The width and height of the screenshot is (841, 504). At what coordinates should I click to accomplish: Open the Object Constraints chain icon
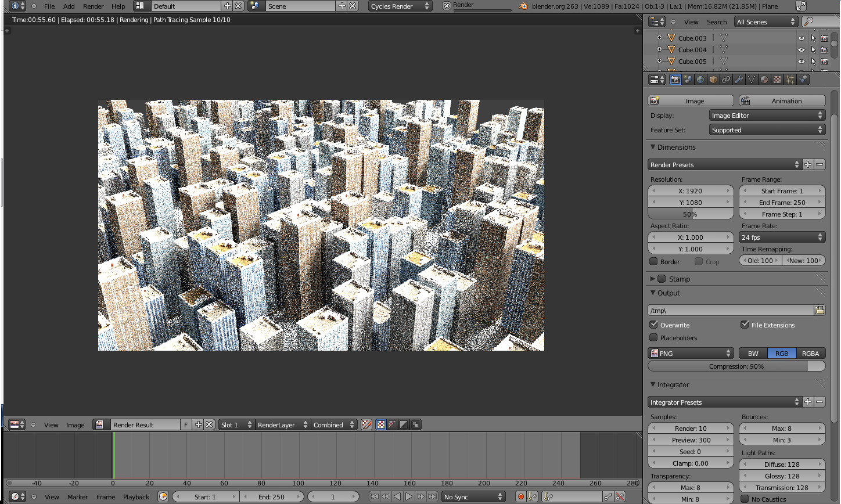point(726,80)
